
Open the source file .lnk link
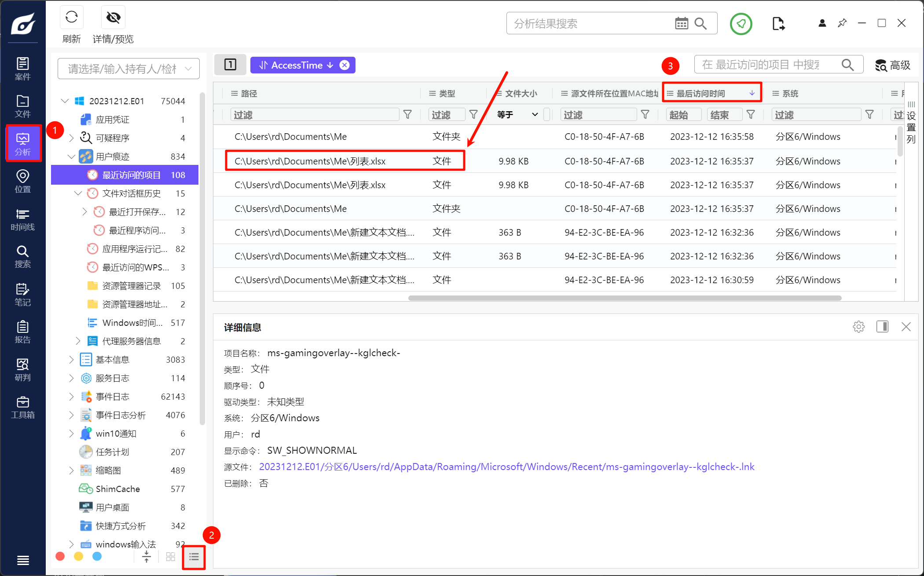506,467
